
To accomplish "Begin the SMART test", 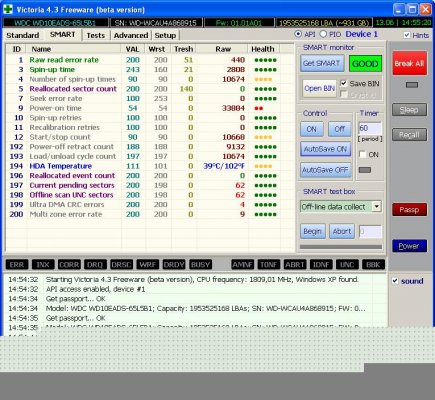I will click(313, 231).
